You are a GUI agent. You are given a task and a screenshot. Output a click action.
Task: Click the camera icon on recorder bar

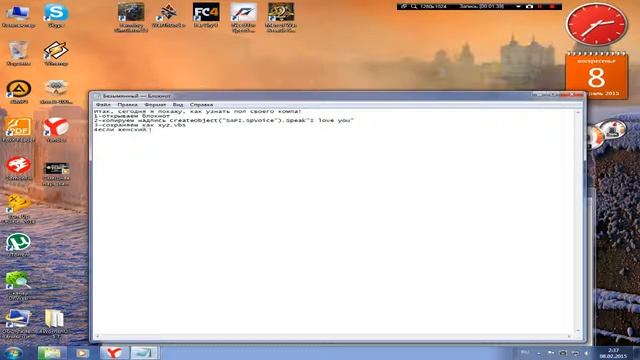[x=529, y=7]
